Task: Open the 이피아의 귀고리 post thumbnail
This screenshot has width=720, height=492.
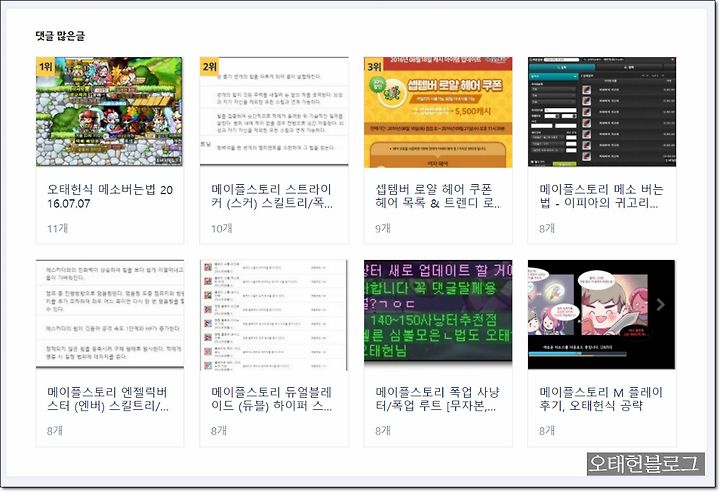Action: (x=602, y=112)
